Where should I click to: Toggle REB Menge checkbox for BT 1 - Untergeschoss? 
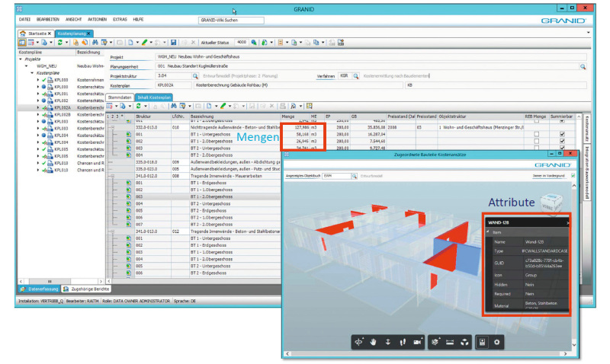point(537,134)
